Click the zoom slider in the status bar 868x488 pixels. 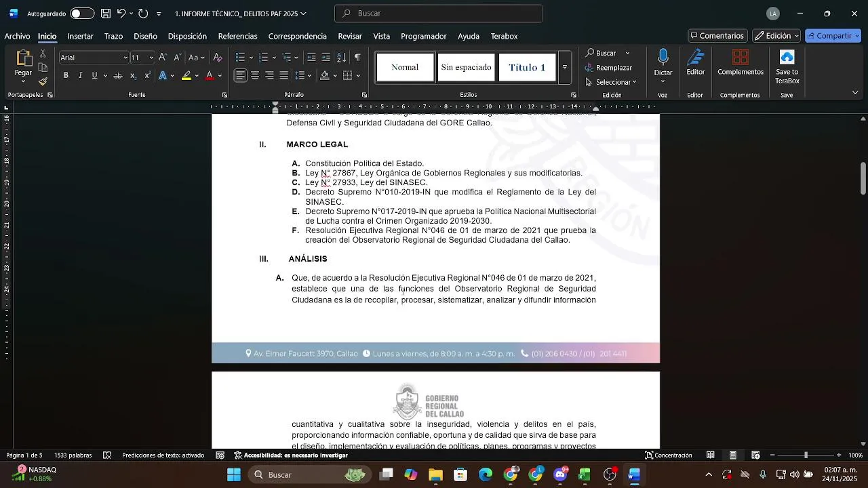(806, 455)
